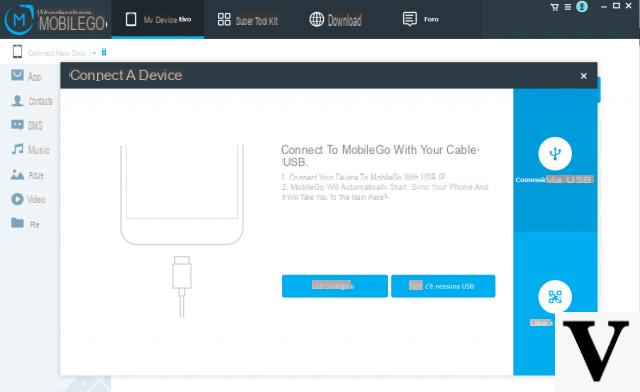Minimize the MobileGo window
Viewport: 640px width, 392px height.
(604, 6)
